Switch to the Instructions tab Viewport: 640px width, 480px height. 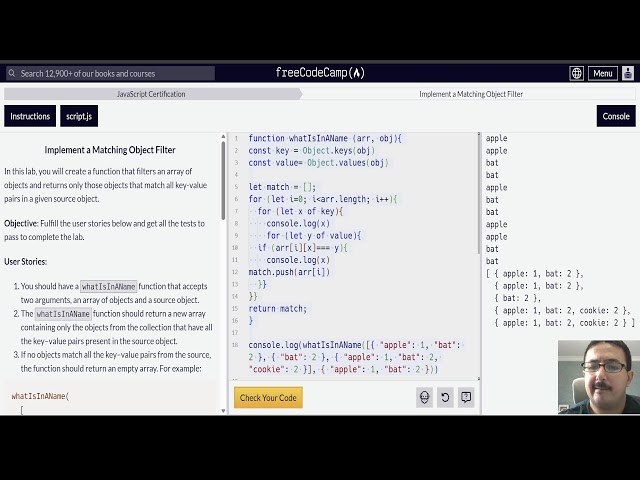tap(30, 116)
